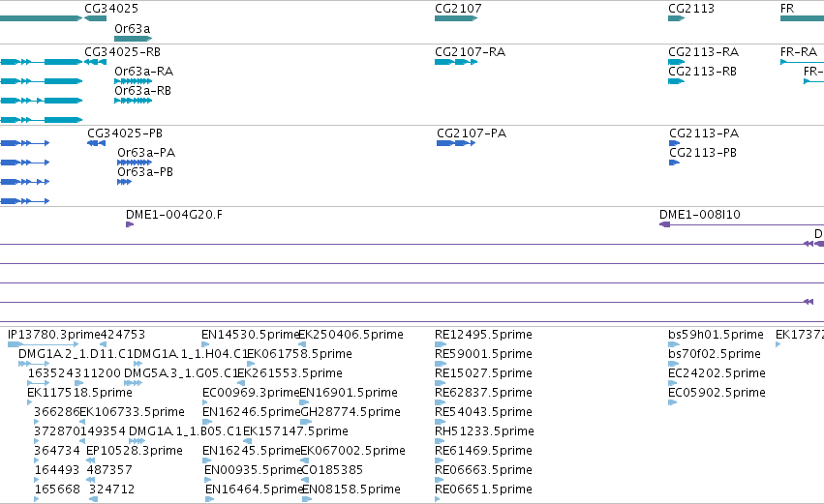Click the EN16245.5prime EST label

(251, 451)
